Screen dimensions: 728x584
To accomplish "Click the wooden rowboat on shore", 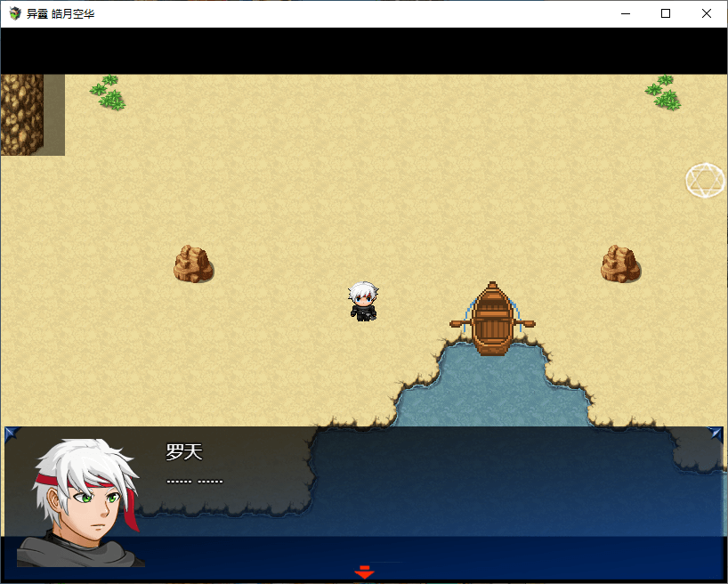I will (492, 320).
